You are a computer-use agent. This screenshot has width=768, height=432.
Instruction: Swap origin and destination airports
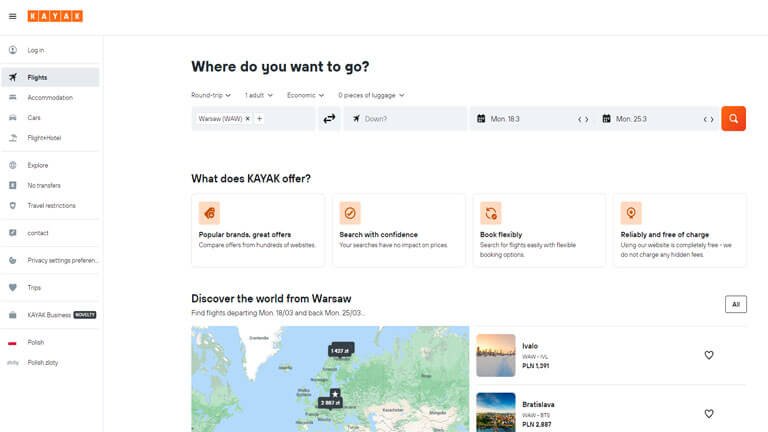coord(329,119)
